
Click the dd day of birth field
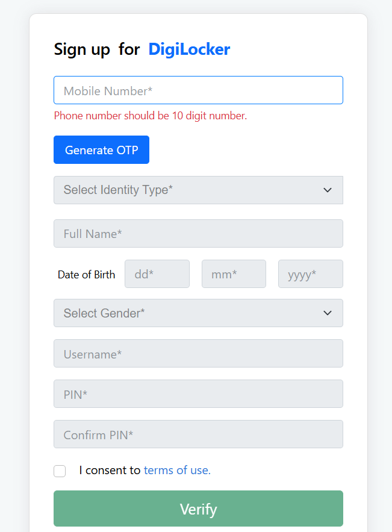point(157,274)
